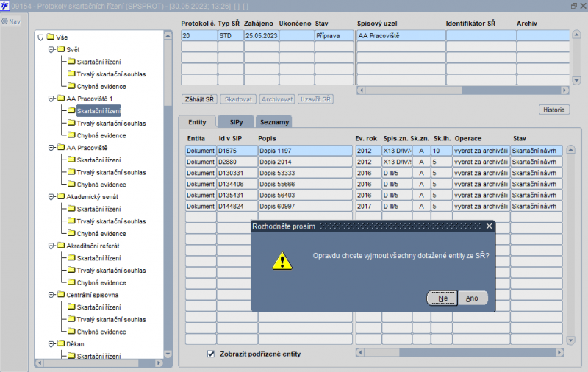The image size is (588, 372).
Task: Select 'Trvalý skartační souhlas' under Svět
Action: click(x=111, y=74)
